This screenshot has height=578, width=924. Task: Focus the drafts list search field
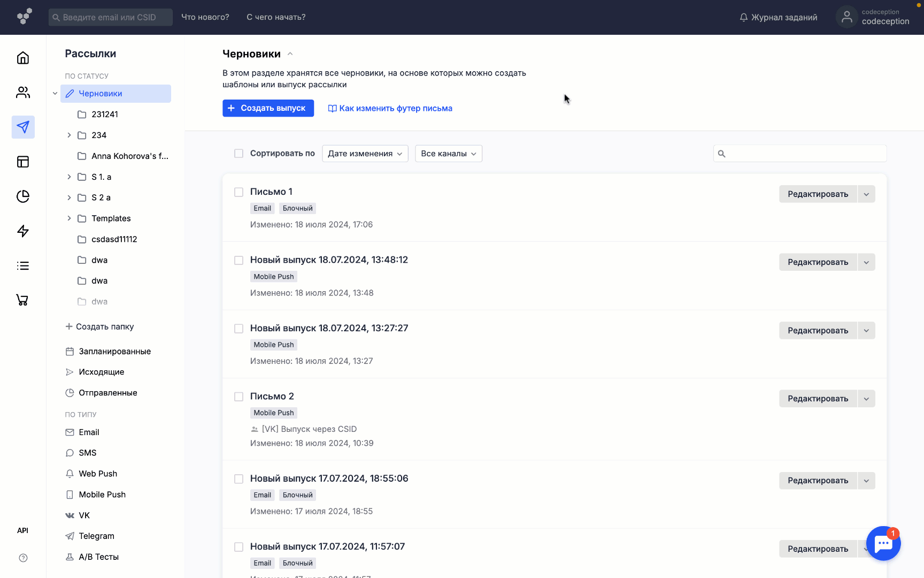(800, 154)
